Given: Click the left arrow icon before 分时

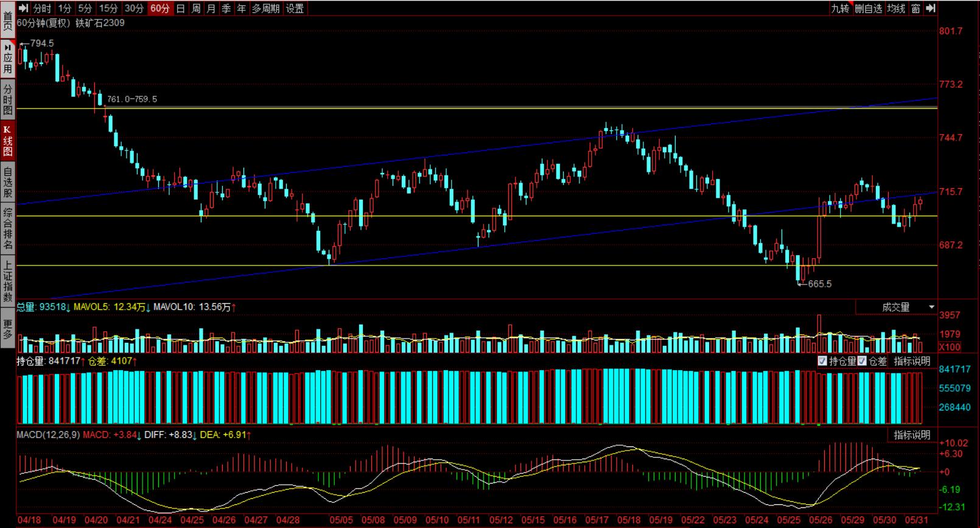Looking at the screenshot, I should point(23,9).
